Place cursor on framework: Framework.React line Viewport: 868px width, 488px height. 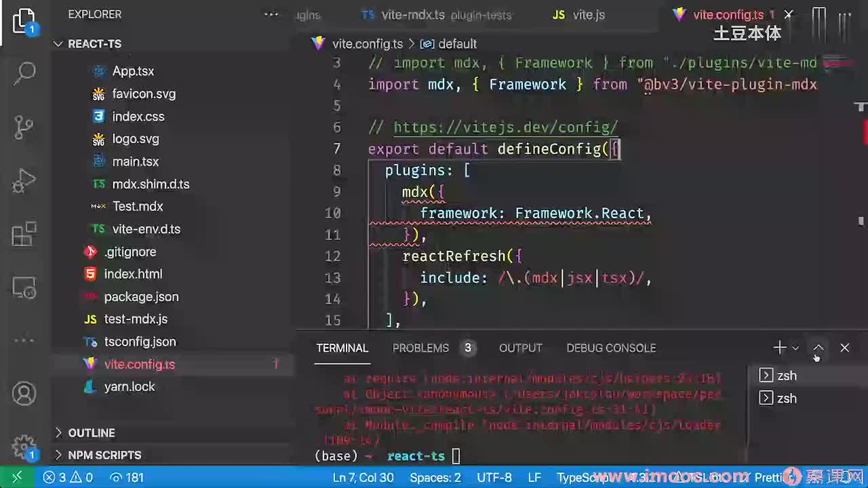(x=536, y=213)
